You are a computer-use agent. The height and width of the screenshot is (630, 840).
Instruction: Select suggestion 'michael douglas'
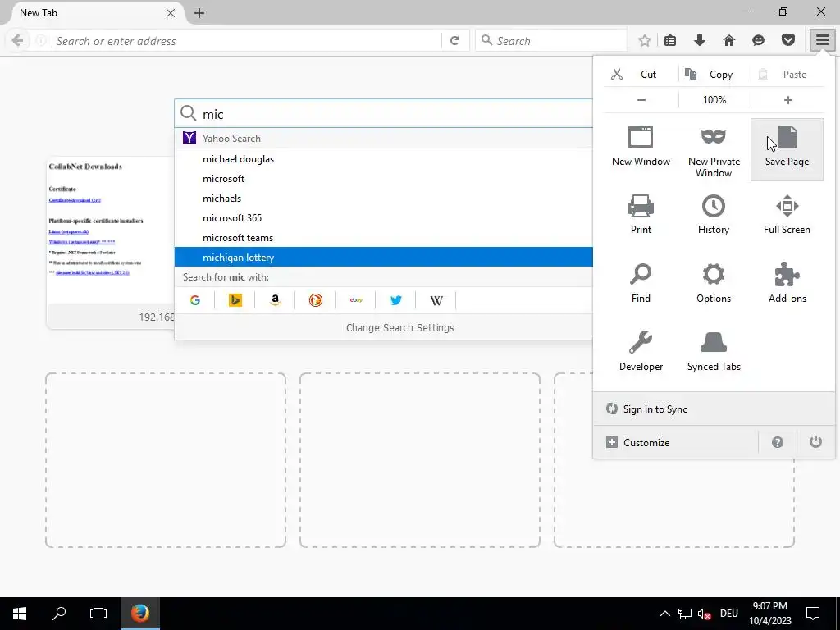tap(384, 158)
